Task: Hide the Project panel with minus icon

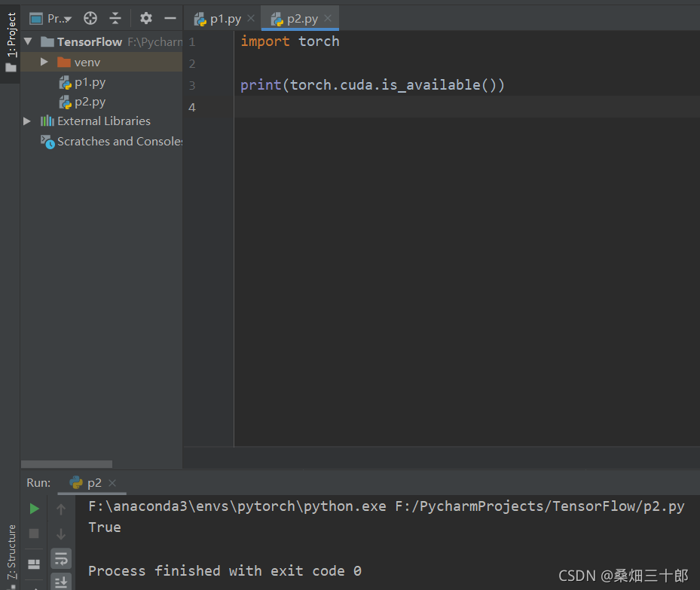Action: [x=170, y=18]
